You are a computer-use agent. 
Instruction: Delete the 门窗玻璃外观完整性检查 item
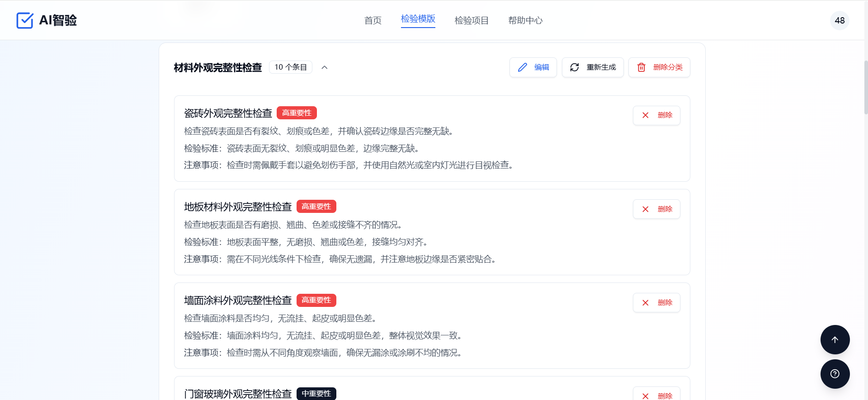pos(656,395)
